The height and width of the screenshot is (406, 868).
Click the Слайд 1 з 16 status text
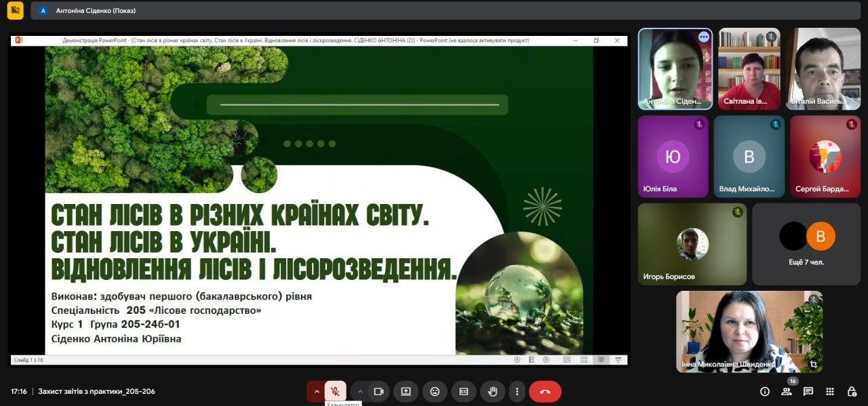28,360
